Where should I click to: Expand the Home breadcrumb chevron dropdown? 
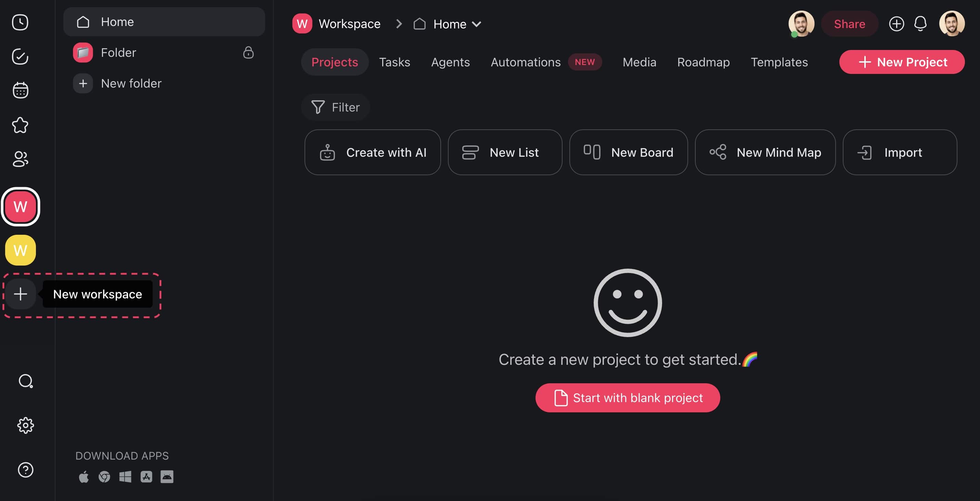477,24
